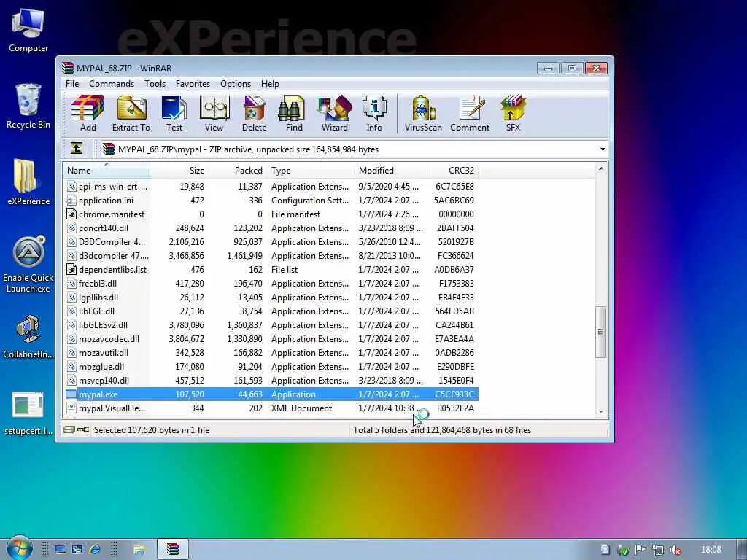Click the Info toolbar icon
The height and width of the screenshot is (560, 747).
pos(374,113)
